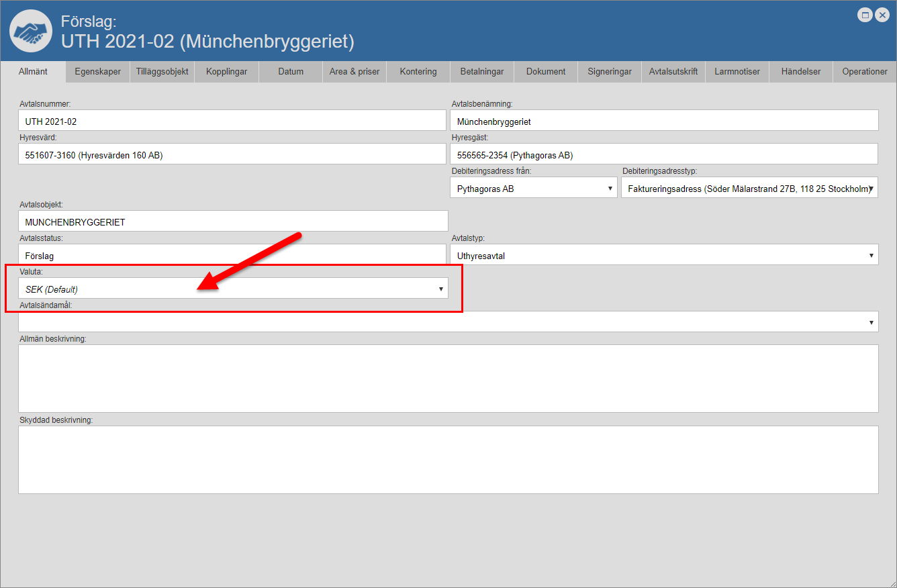Viewport: 897px width, 588px height.
Task: Click the handshake agreement icon in header
Action: tap(31, 31)
